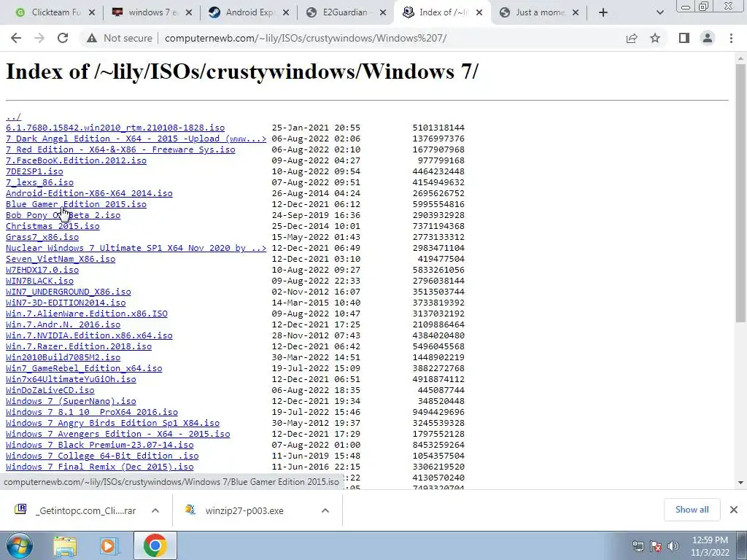This screenshot has width=747, height=560.
Task: Expand options for winzip27-p003.exe download
Action: pyautogui.click(x=325, y=510)
